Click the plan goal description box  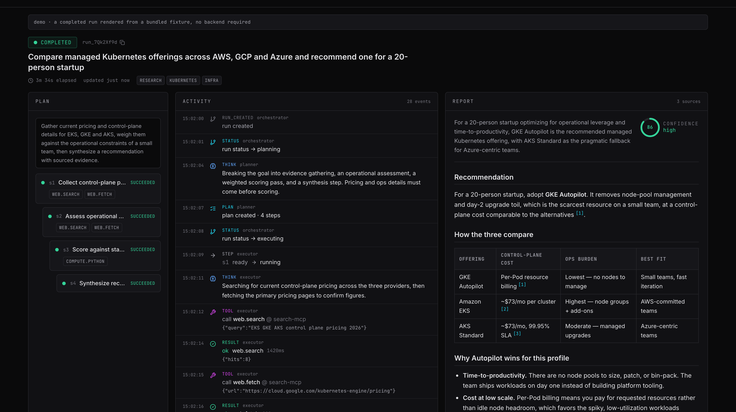tap(98, 143)
